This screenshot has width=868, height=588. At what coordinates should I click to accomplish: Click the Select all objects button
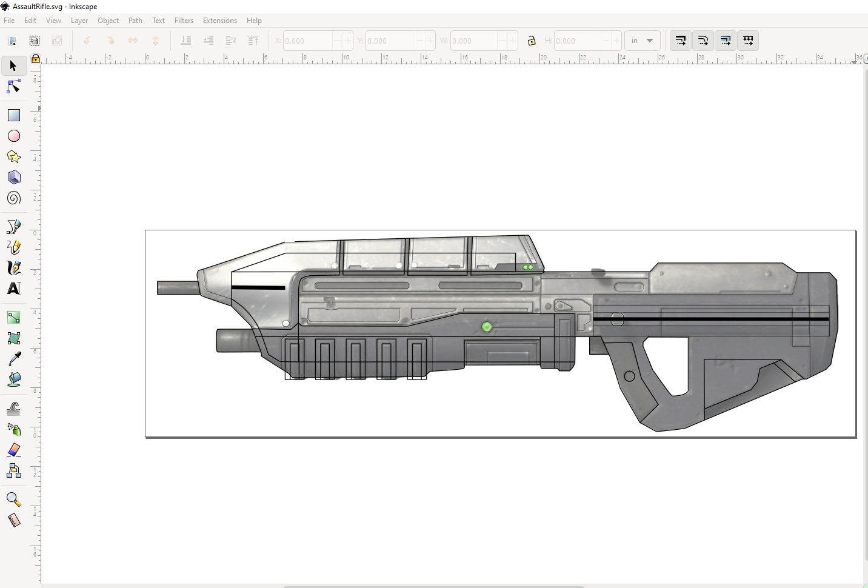click(x=12, y=41)
